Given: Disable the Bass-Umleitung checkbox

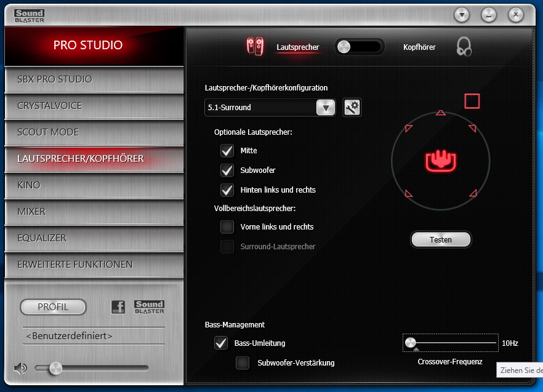Looking at the screenshot, I should click(x=221, y=343).
